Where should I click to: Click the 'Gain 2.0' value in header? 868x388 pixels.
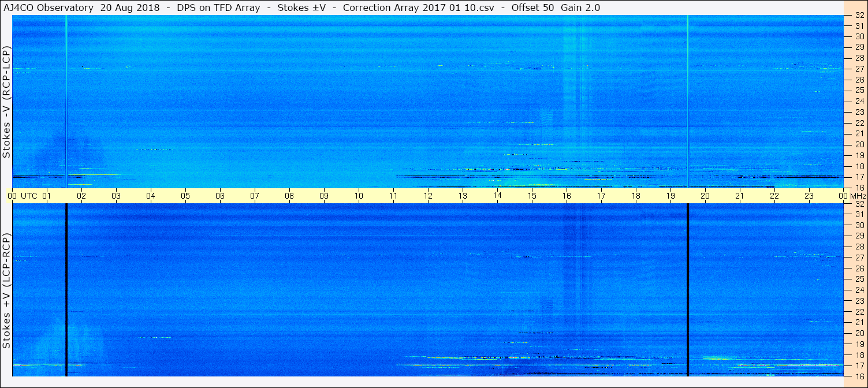(580, 8)
